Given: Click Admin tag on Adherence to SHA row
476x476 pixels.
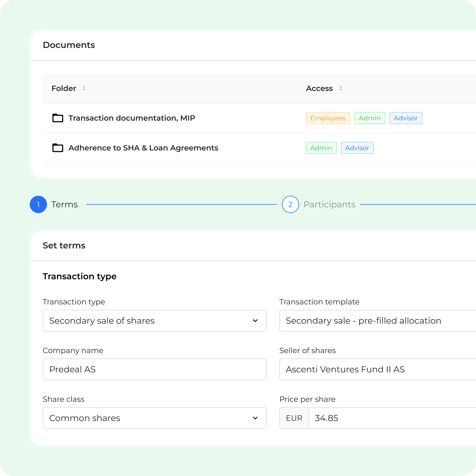Looking at the screenshot, I should (x=321, y=148).
